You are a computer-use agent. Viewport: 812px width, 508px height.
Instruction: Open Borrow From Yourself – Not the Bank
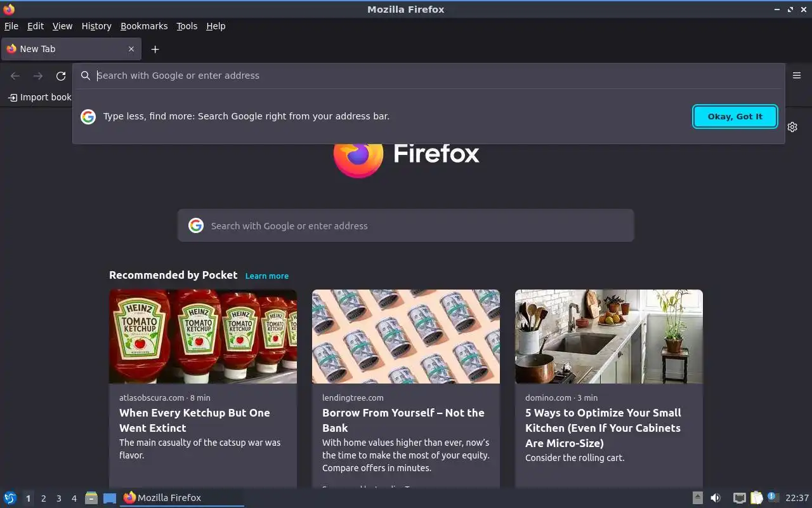pos(403,420)
